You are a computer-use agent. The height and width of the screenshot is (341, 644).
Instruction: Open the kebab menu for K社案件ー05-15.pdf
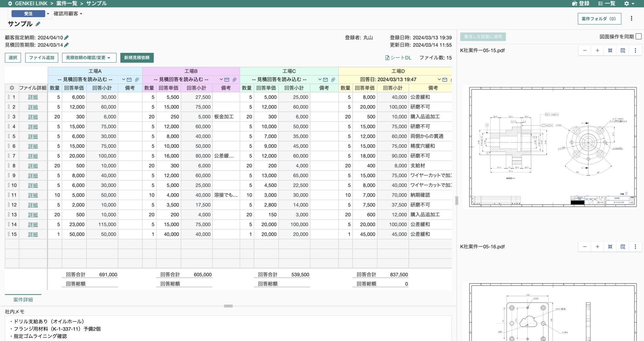[x=635, y=50]
